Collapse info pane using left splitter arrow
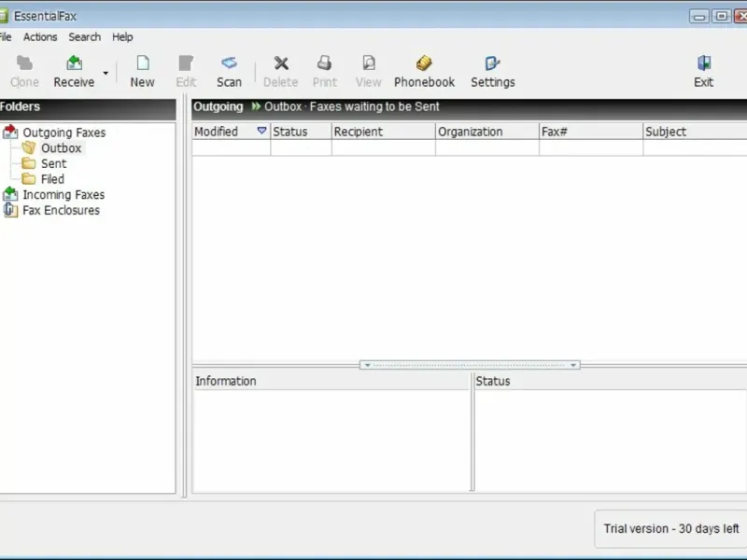This screenshot has width=747, height=560. pyautogui.click(x=367, y=365)
